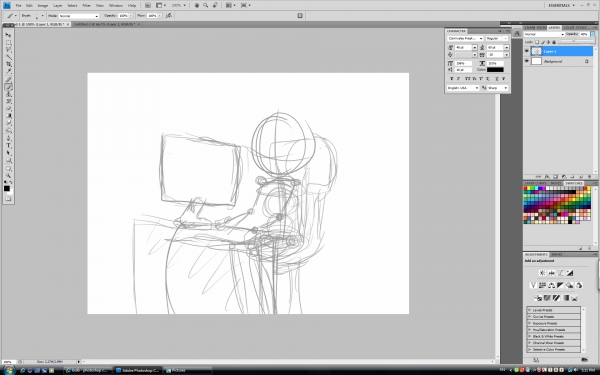Image resolution: width=600 pixels, height=375 pixels.
Task: Select Layer 1 thumbnail in Layers panel
Action: tap(536, 51)
